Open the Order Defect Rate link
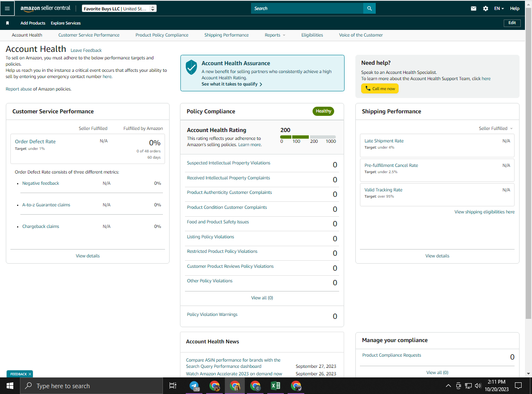 click(35, 142)
